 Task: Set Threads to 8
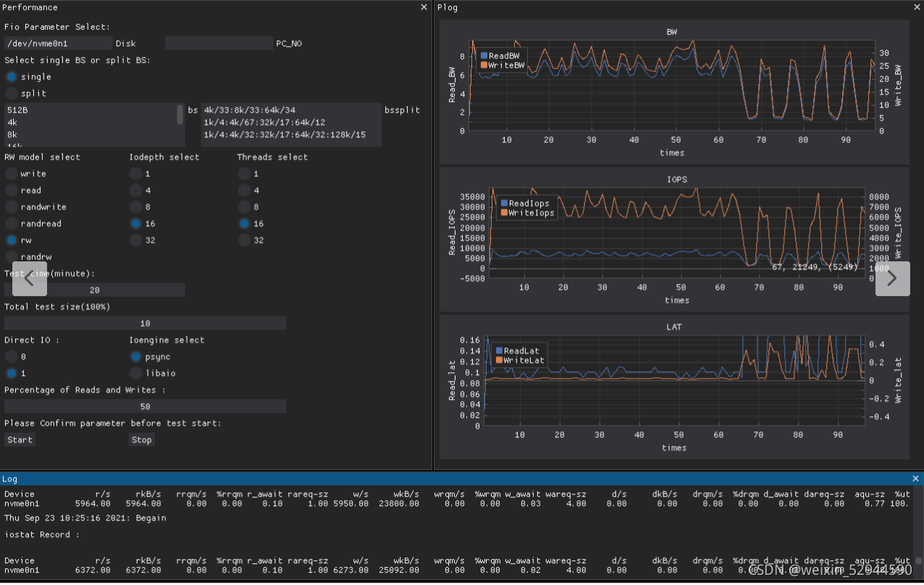pos(245,207)
